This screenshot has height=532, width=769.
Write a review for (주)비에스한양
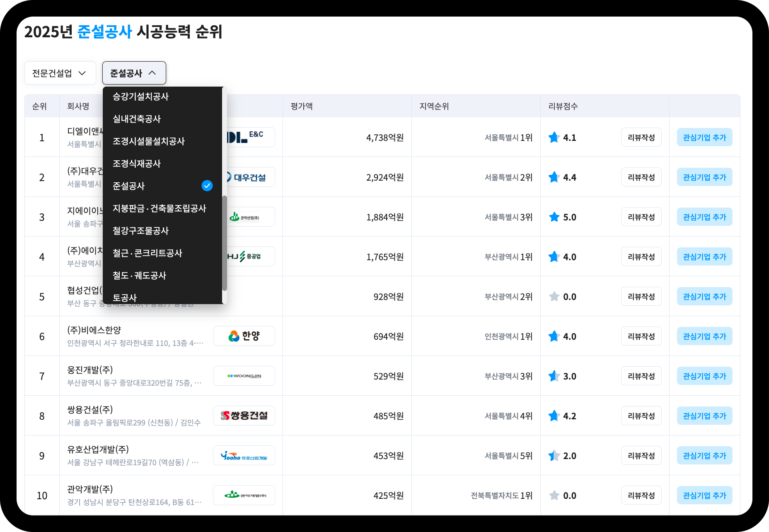tap(641, 336)
